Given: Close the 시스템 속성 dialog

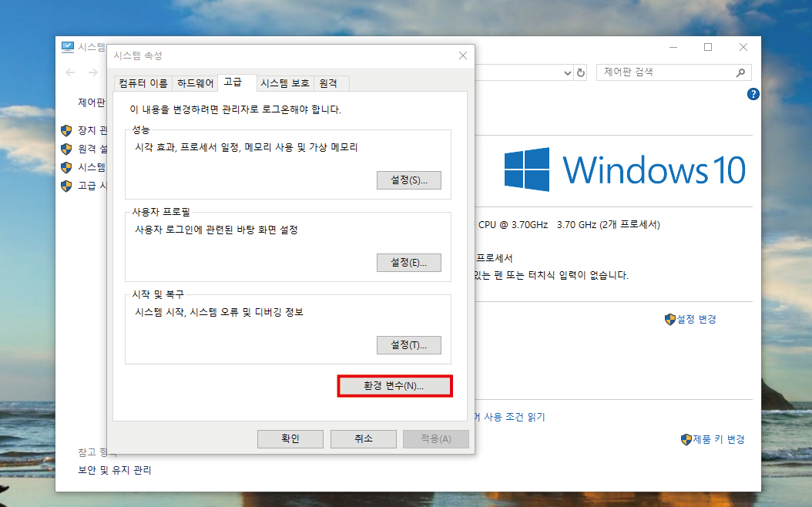Looking at the screenshot, I should [x=463, y=55].
